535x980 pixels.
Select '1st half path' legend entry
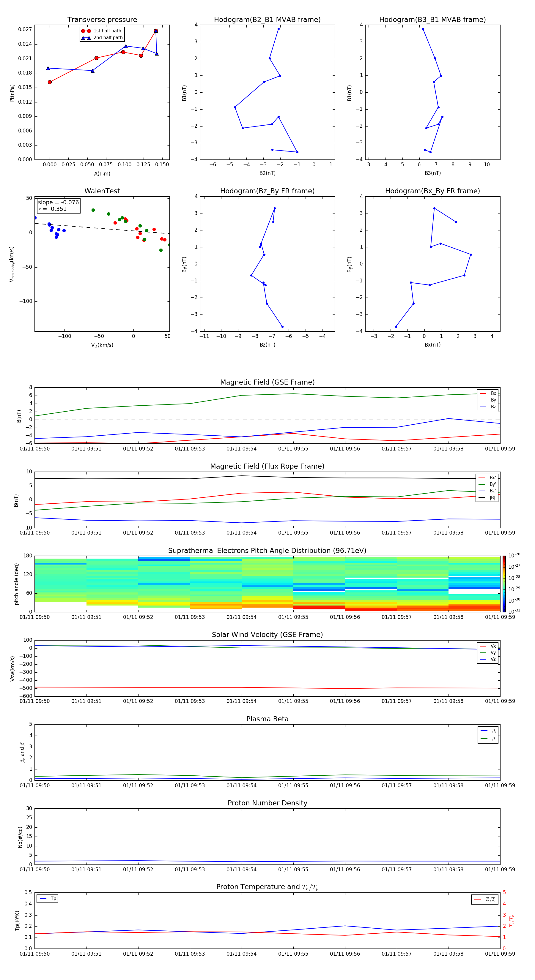[101, 31]
